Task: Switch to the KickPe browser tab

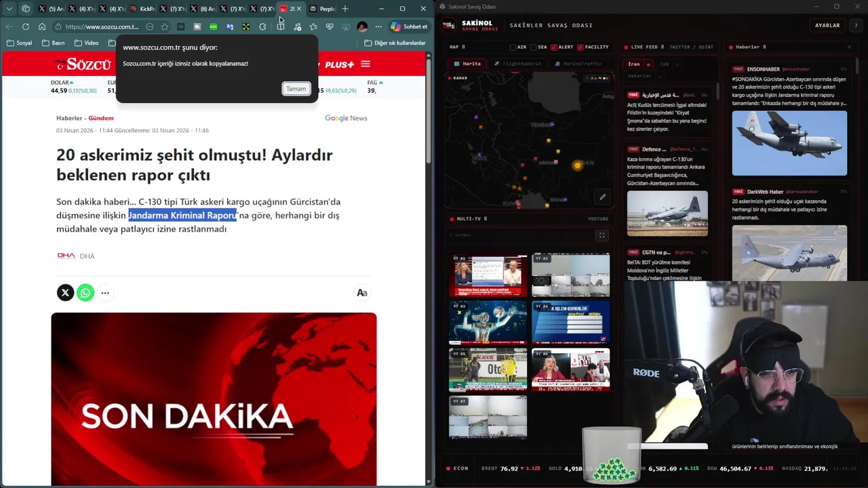Action: pyautogui.click(x=142, y=9)
